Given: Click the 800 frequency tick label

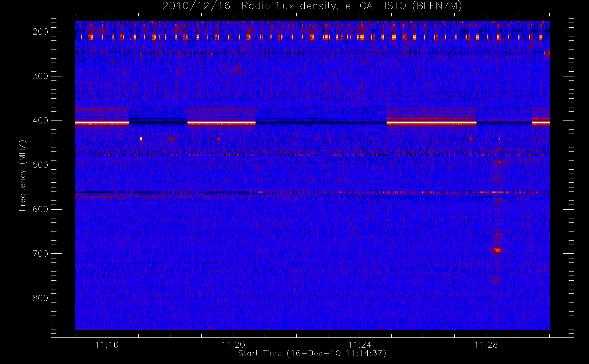Looking at the screenshot, I should 40,298.
